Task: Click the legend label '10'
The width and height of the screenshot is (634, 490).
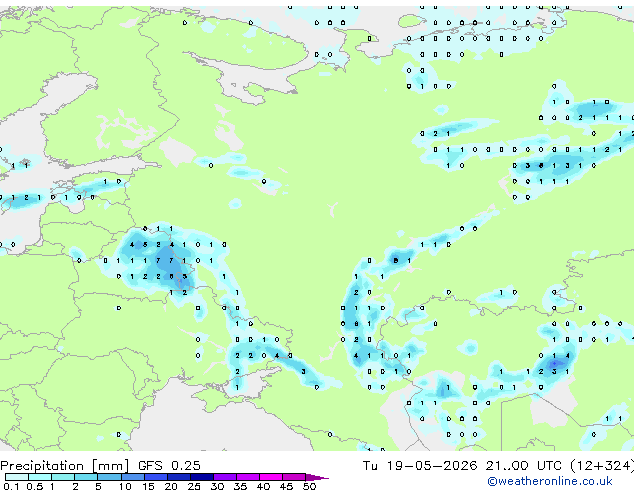Action: [125, 486]
